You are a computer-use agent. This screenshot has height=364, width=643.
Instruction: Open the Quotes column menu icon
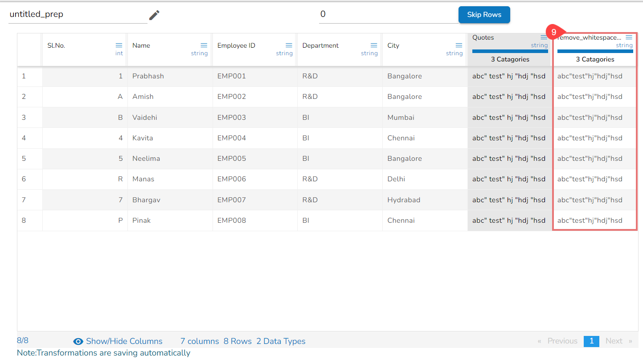pos(544,37)
